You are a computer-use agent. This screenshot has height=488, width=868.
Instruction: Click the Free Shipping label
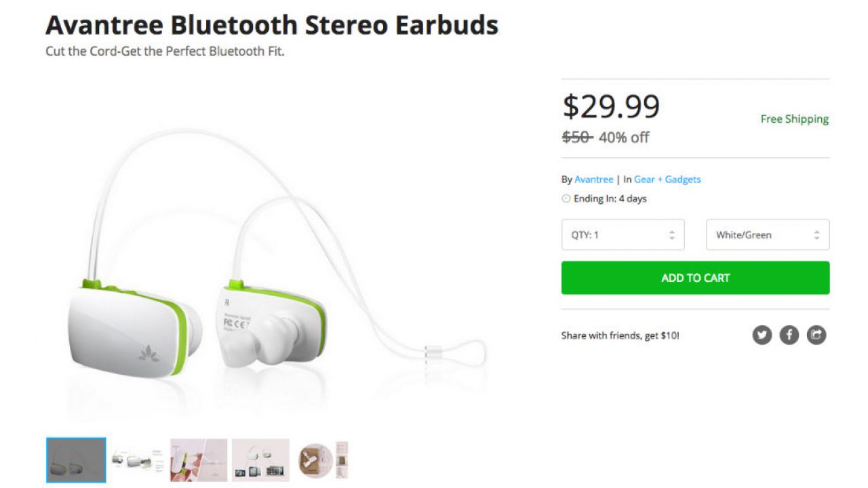794,119
